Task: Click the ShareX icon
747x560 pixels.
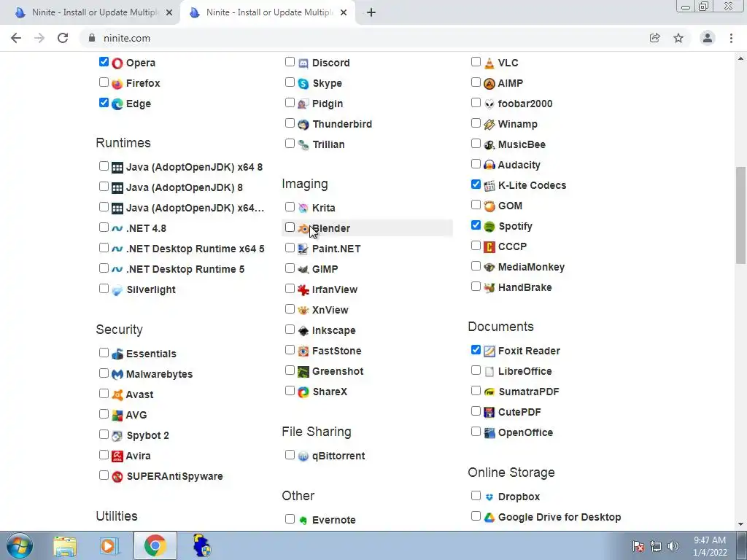Action: [303, 392]
